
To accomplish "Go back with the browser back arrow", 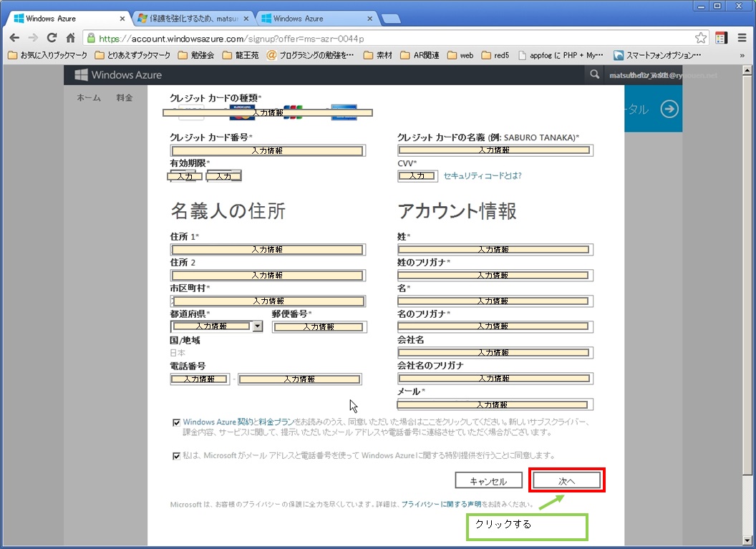I will (14, 38).
